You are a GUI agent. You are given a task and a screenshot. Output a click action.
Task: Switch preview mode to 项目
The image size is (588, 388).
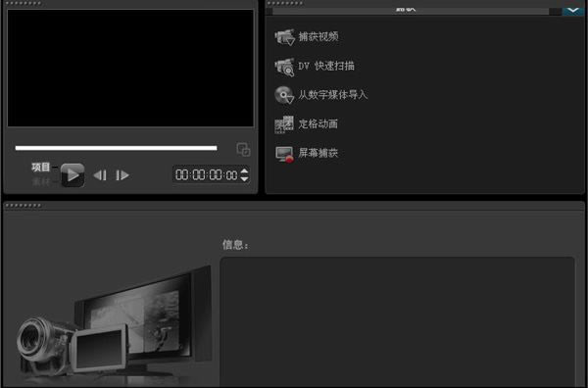pos(40,168)
